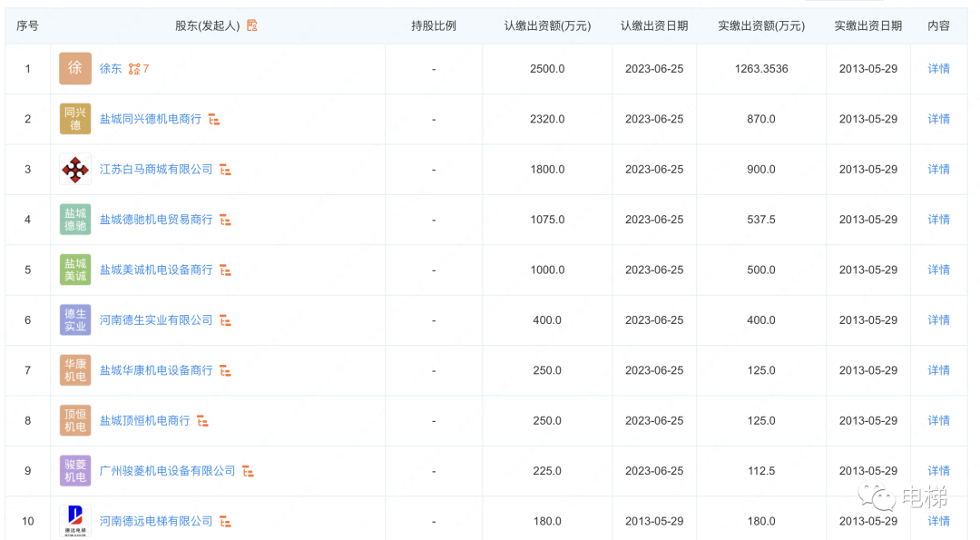Open equity chart icon next to 盐城同兴德机电商行
This screenshot has width=980, height=540.
pyautogui.click(x=214, y=120)
